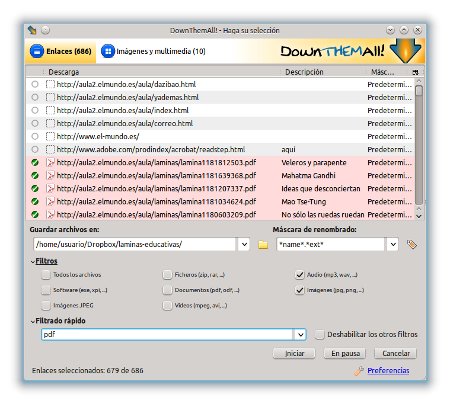Select radio for index.html link
This screenshot has height=404, width=450.
point(35,110)
